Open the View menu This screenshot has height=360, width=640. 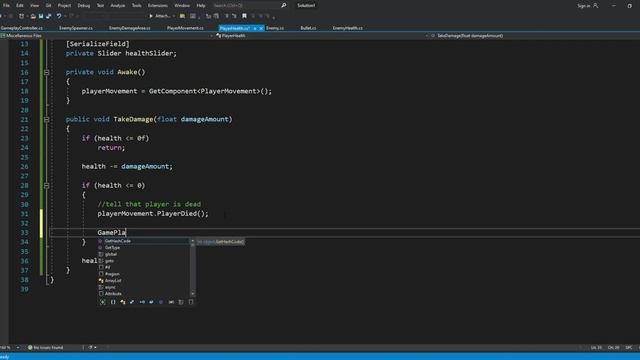pyautogui.click(x=34, y=5)
